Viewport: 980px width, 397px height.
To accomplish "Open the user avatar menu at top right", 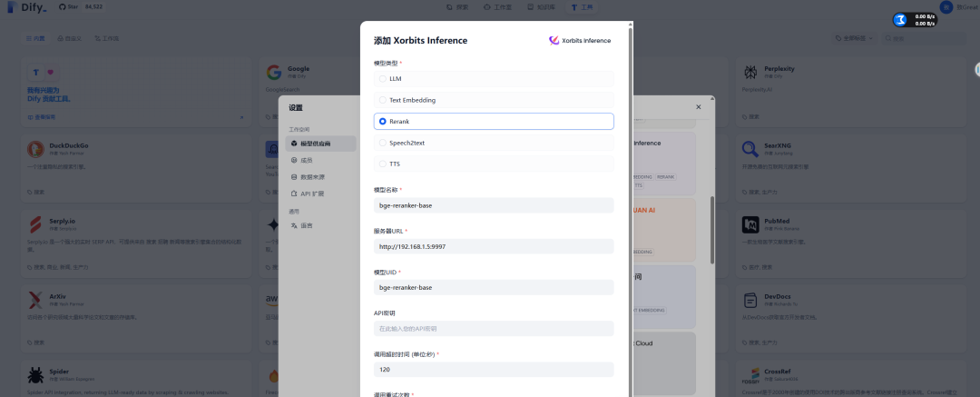I will pos(946,7).
